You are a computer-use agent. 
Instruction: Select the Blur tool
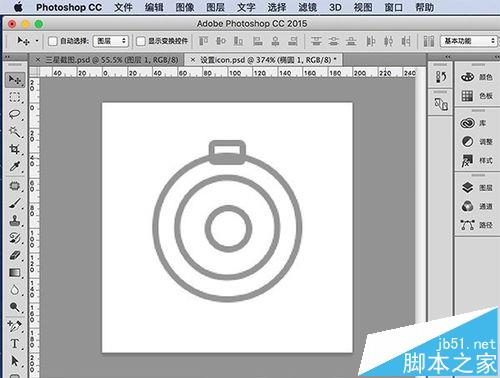click(15, 290)
